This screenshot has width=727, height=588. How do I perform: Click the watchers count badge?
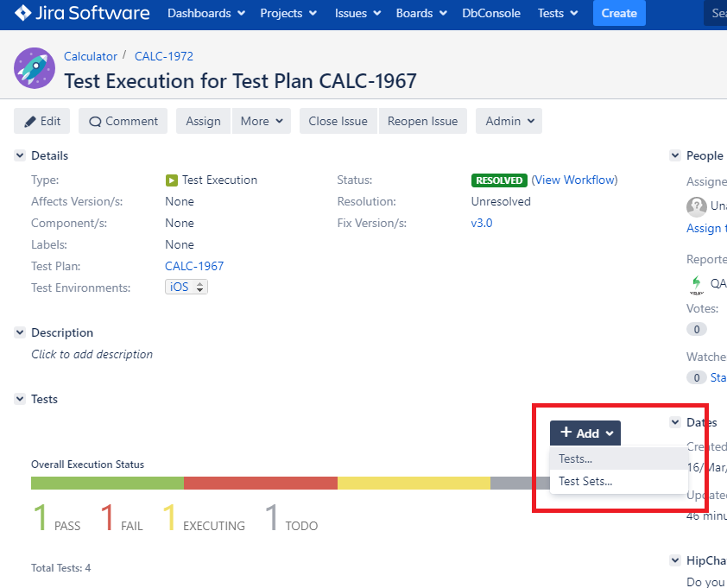pos(697,377)
